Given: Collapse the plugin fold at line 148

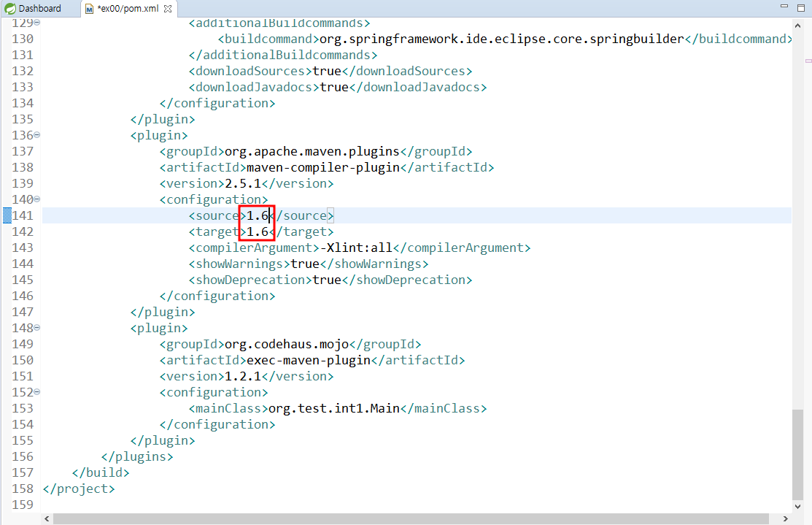Looking at the screenshot, I should 37,328.
